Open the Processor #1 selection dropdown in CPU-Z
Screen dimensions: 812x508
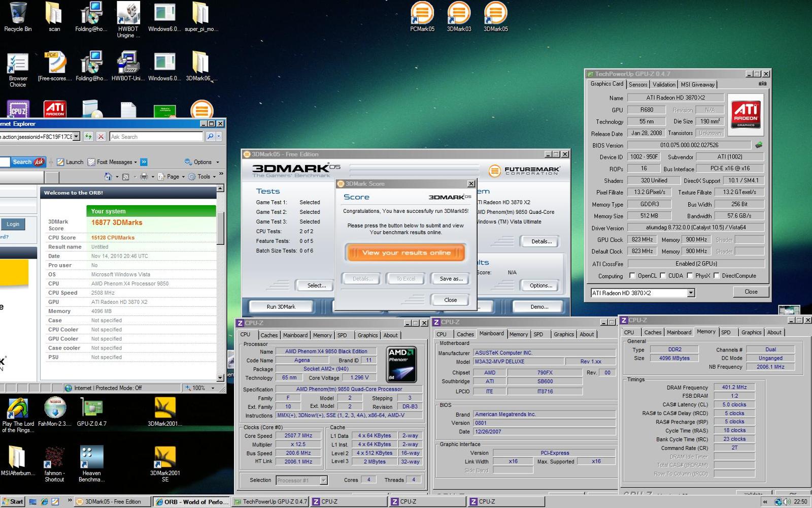click(323, 480)
